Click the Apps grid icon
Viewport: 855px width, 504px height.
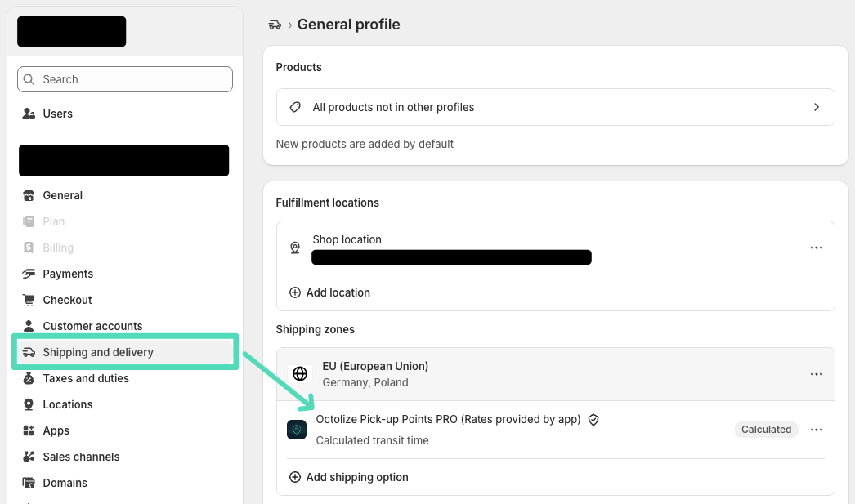pyautogui.click(x=29, y=430)
